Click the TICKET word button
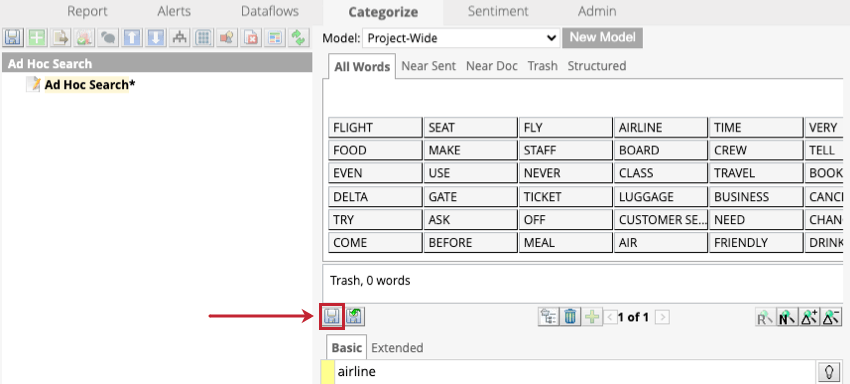850x384 pixels. [566, 196]
